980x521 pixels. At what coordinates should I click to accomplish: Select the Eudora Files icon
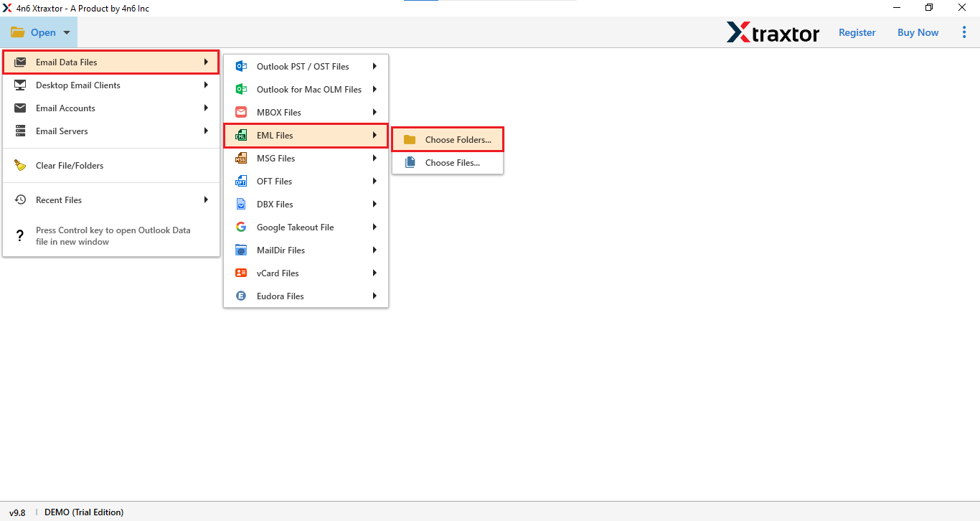tap(241, 296)
